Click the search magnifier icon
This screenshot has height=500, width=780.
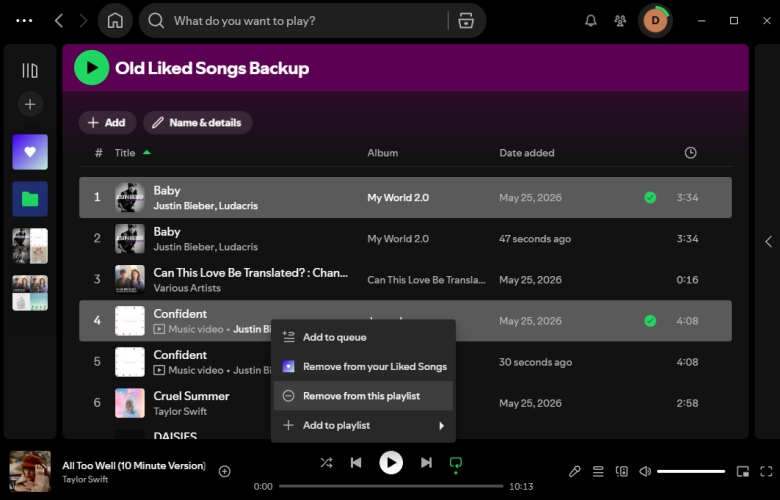click(156, 20)
